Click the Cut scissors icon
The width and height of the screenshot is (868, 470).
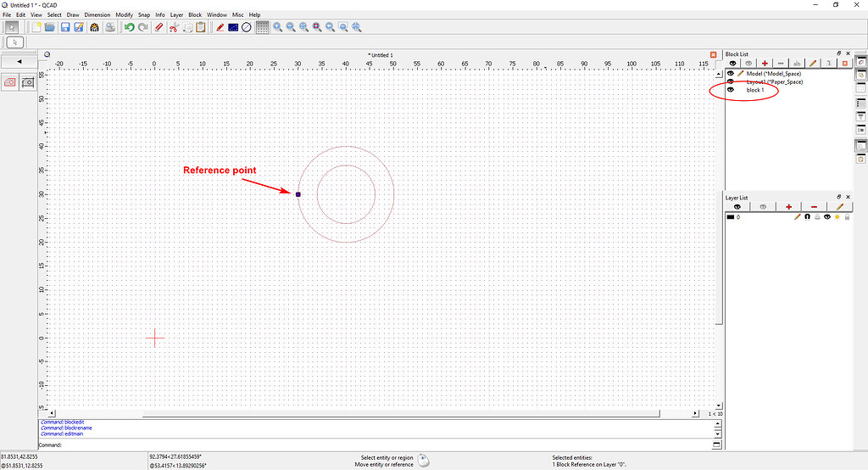click(174, 27)
